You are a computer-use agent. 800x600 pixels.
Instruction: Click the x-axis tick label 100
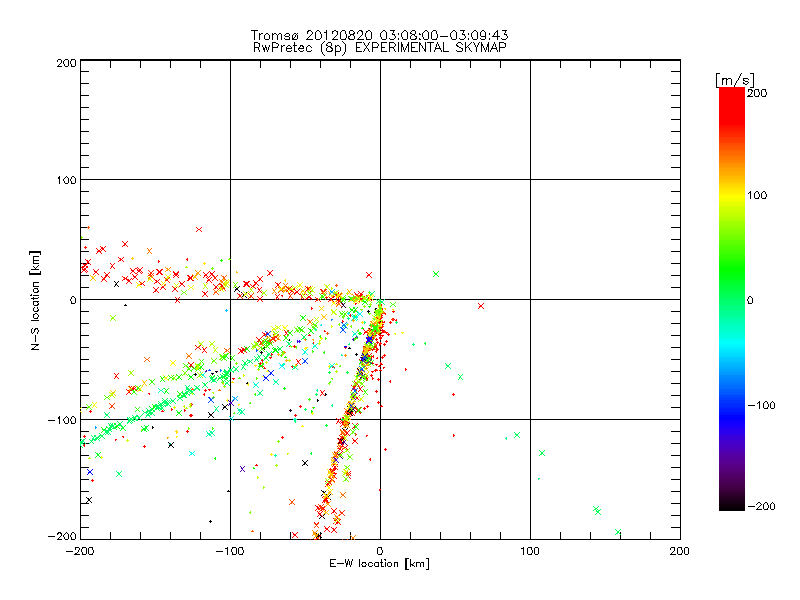click(x=530, y=551)
